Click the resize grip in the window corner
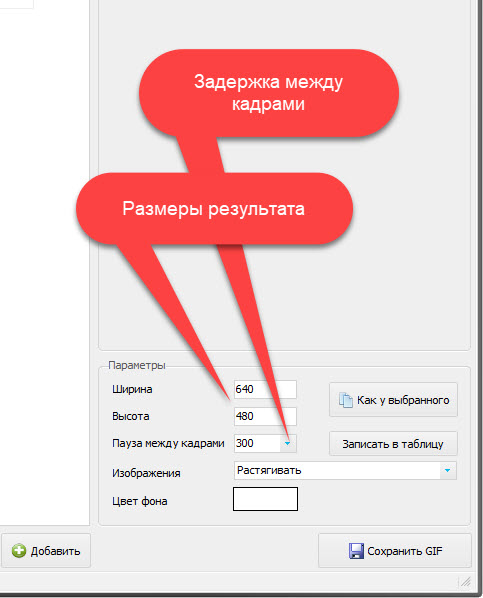Image resolution: width=483 pixels, height=598 pixels. tap(465, 582)
